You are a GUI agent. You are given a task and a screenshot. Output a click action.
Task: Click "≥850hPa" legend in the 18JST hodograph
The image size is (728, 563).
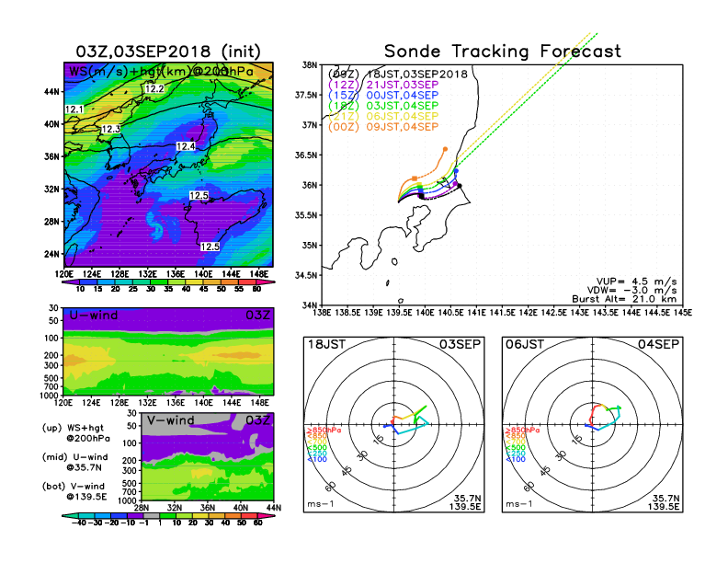pos(324,431)
